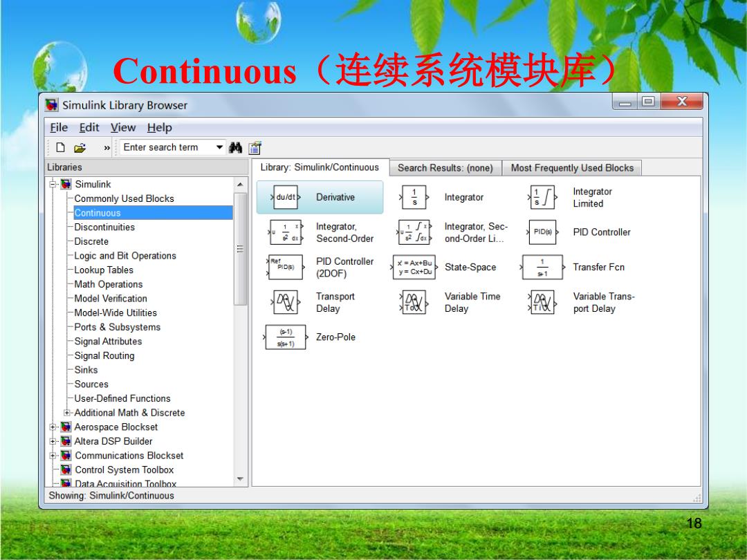Select the Integrator 1/s block icon
This screenshot has width=747, height=560.
[414, 197]
